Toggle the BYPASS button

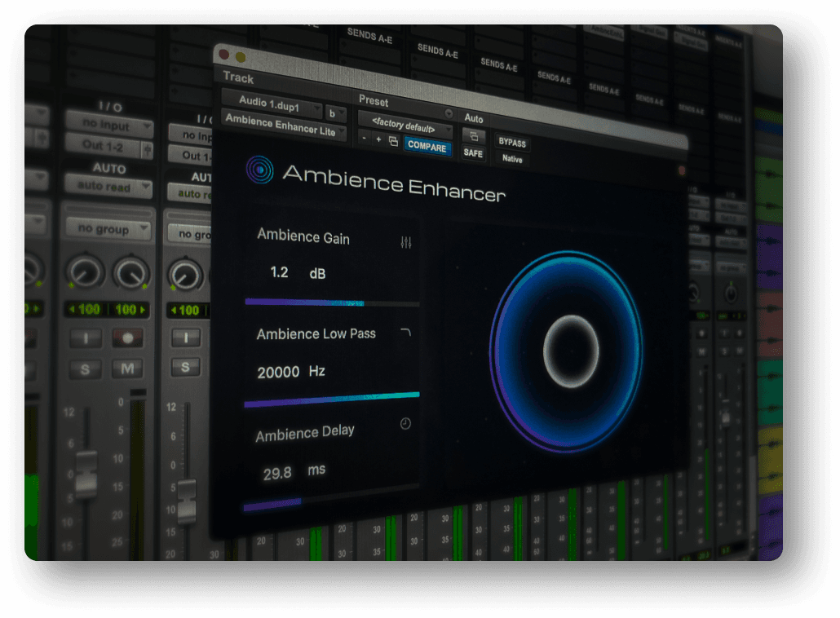pyautogui.click(x=511, y=143)
